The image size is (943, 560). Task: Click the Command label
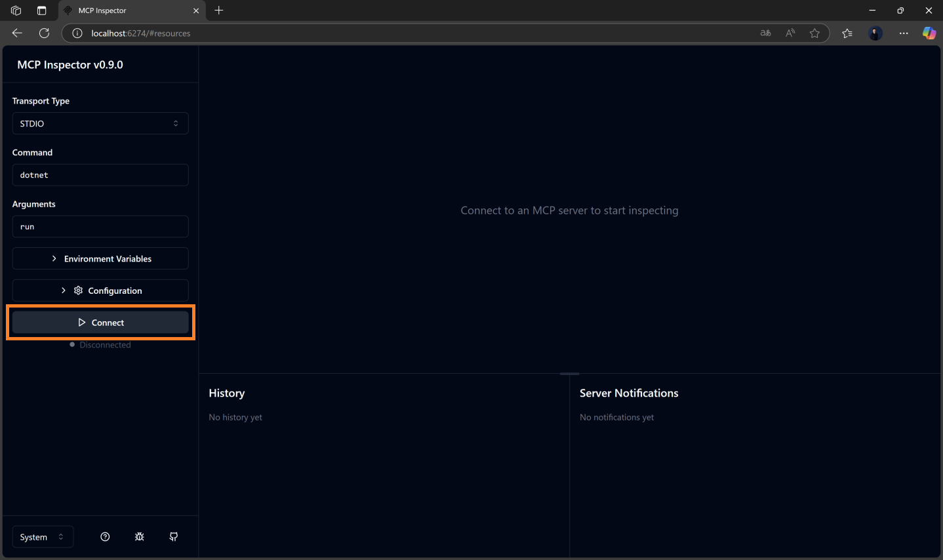(x=32, y=153)
